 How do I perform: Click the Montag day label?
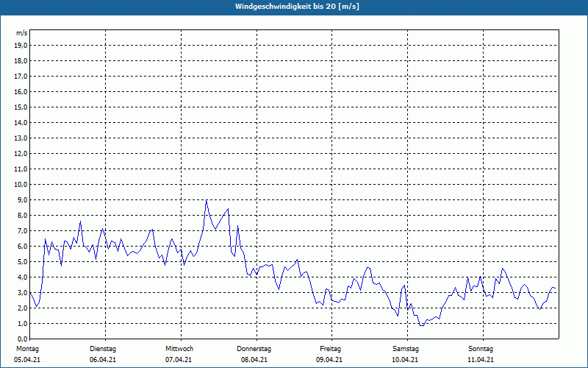coord(27,349)
